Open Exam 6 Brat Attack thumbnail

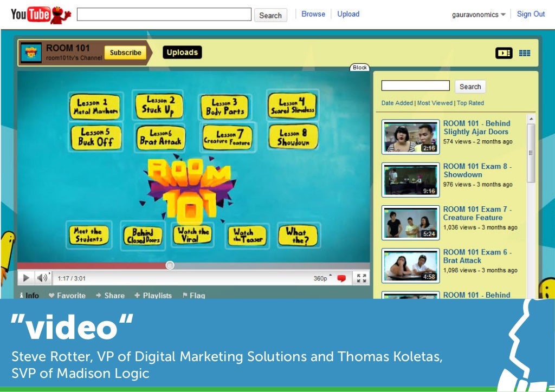click(x=411, y=265)
